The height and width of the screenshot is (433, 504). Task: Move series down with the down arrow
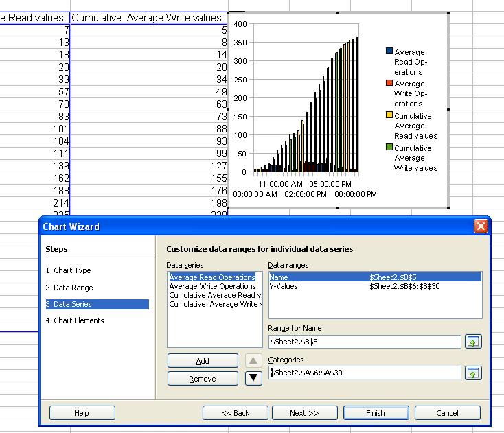pyautogui.click(x=253, y=377)
